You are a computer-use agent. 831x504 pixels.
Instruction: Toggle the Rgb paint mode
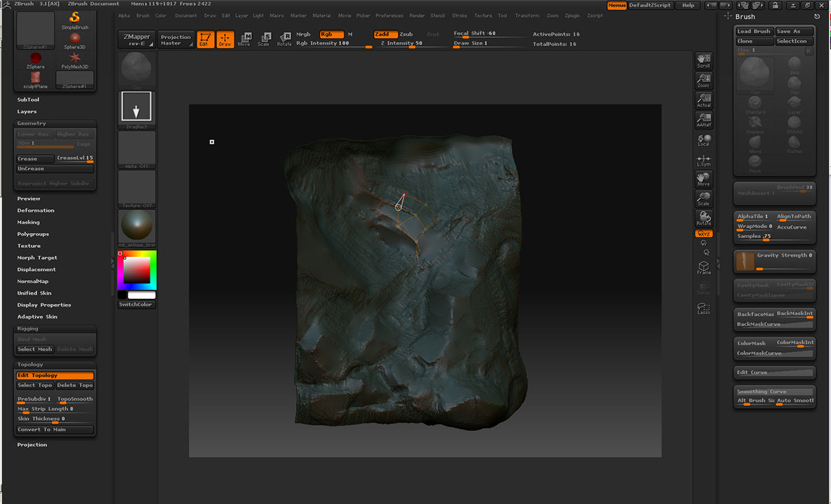point(331,34)
